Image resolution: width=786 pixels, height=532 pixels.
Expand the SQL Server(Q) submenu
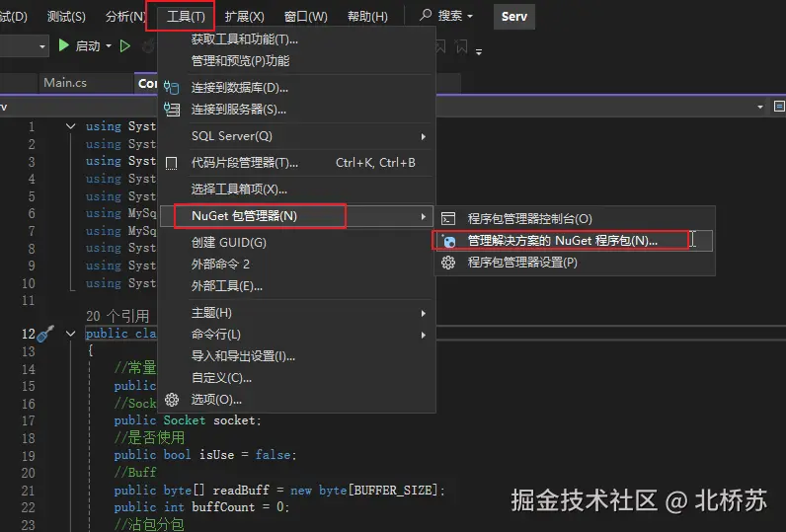point(297,136)
